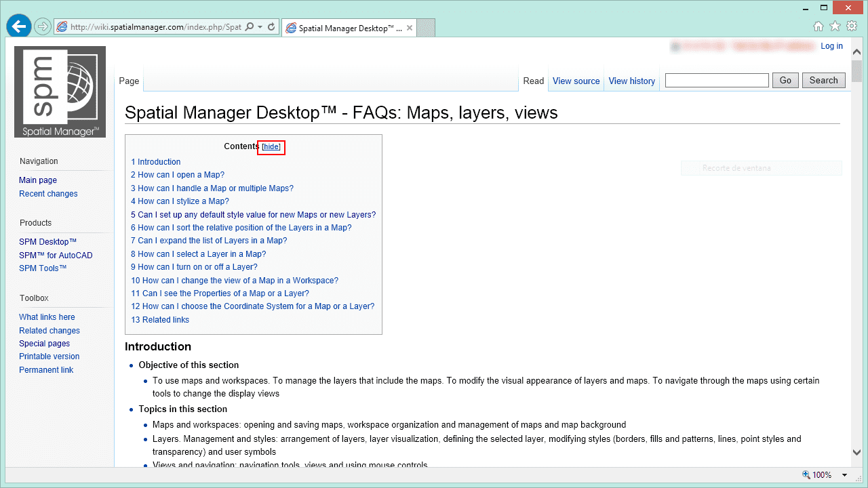Image resolution: width=868 pixels, height=488 pixels.
Task: Click the scrollbar down arrow
Action: tap(856, 452)
